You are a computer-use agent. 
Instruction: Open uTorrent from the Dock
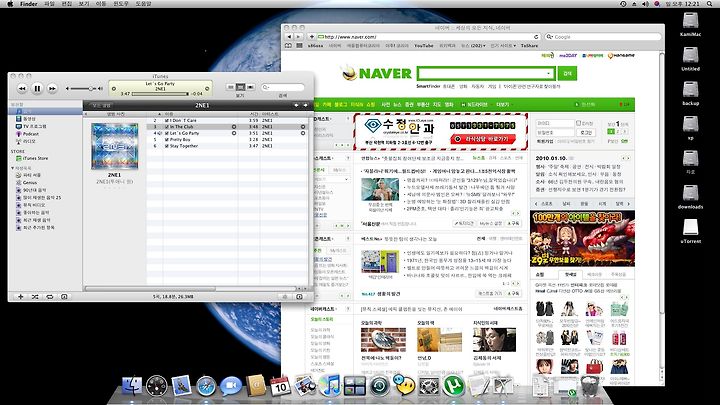pyautogui.click(x=453, y=386)
